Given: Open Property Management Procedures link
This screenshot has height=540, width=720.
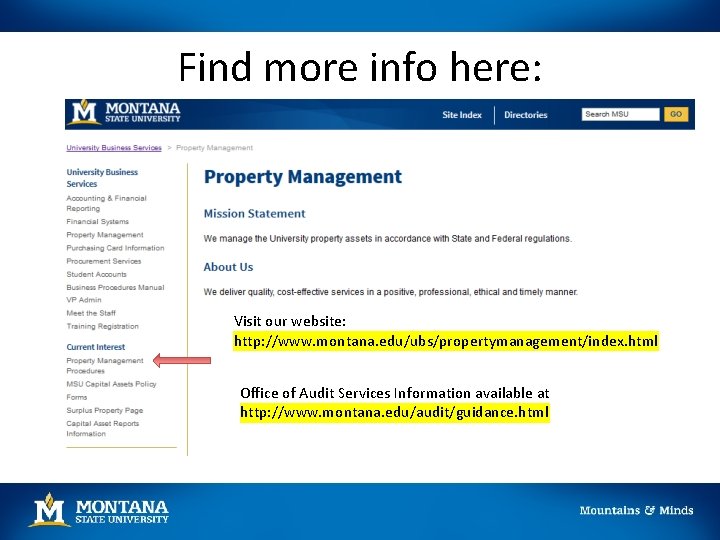Looking at the screenshot, I should point(105,366).
